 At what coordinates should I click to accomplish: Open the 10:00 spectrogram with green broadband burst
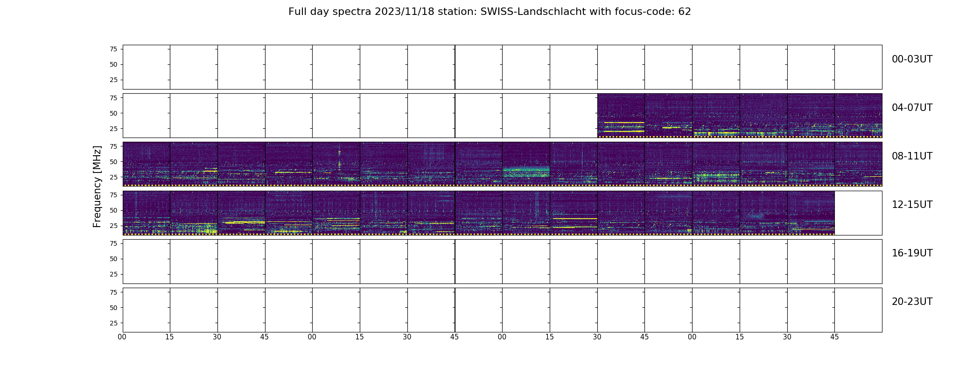point(526,164)
